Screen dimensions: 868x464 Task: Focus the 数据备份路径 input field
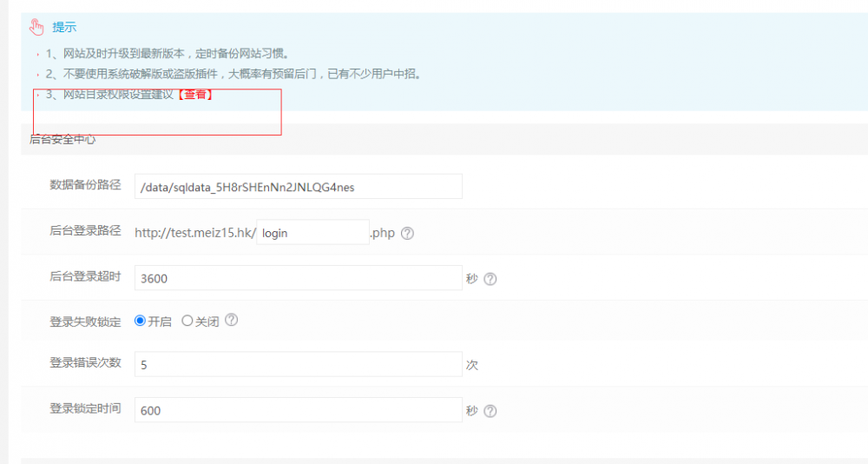pyautogui.click(x=299, y=186)
